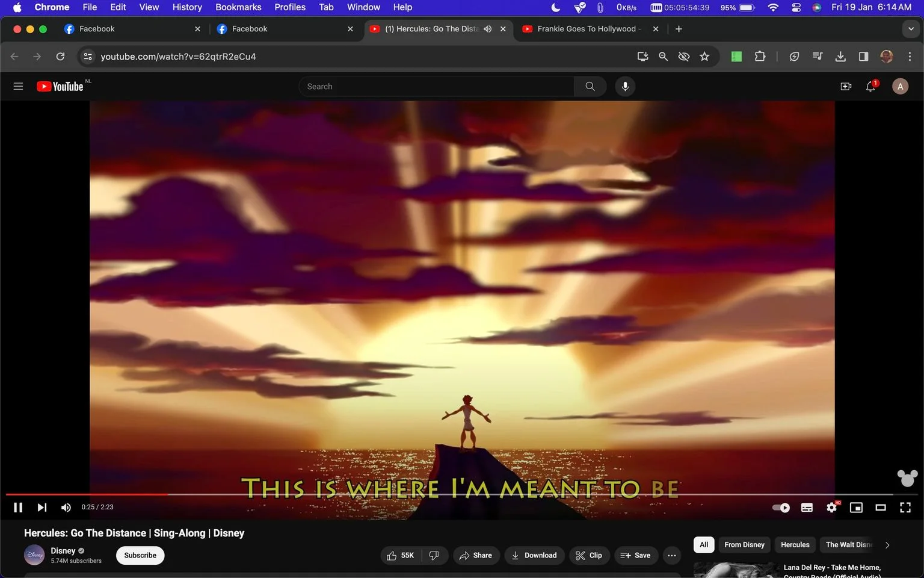Enable miniplayer mode

856,508
